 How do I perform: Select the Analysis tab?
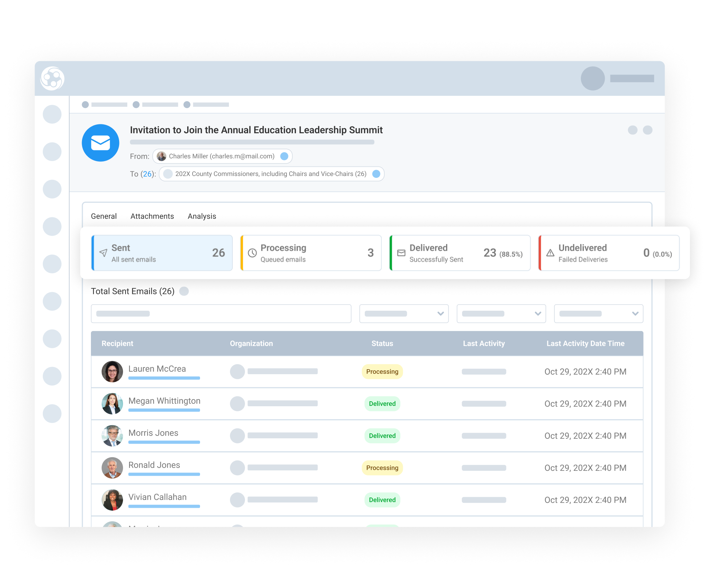click(202, 216)
